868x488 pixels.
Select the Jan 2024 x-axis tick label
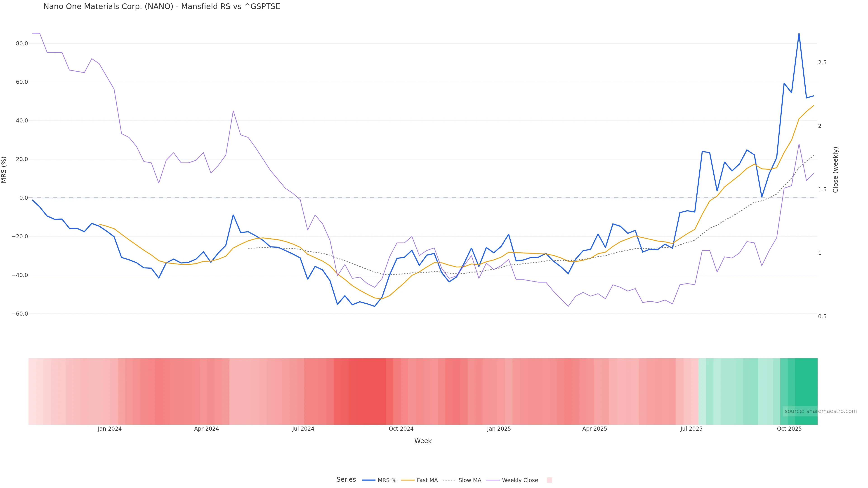[109, 429]
